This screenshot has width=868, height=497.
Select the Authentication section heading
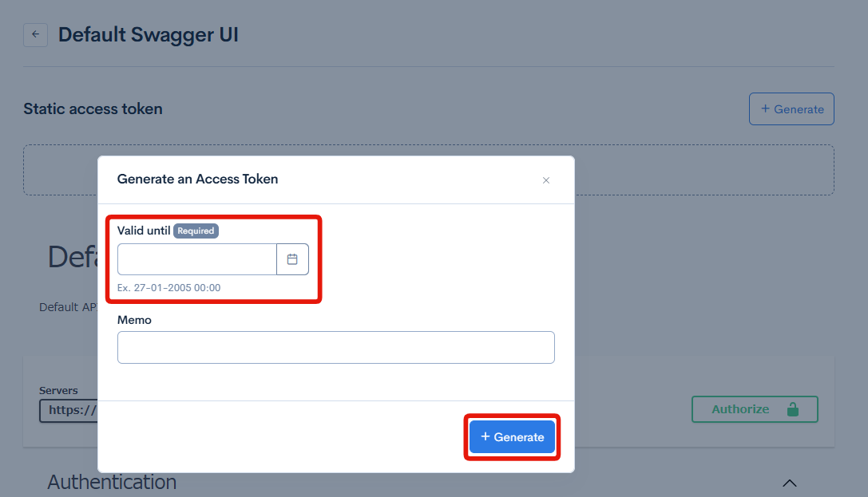pyautogui.click(x=112, y=482)
